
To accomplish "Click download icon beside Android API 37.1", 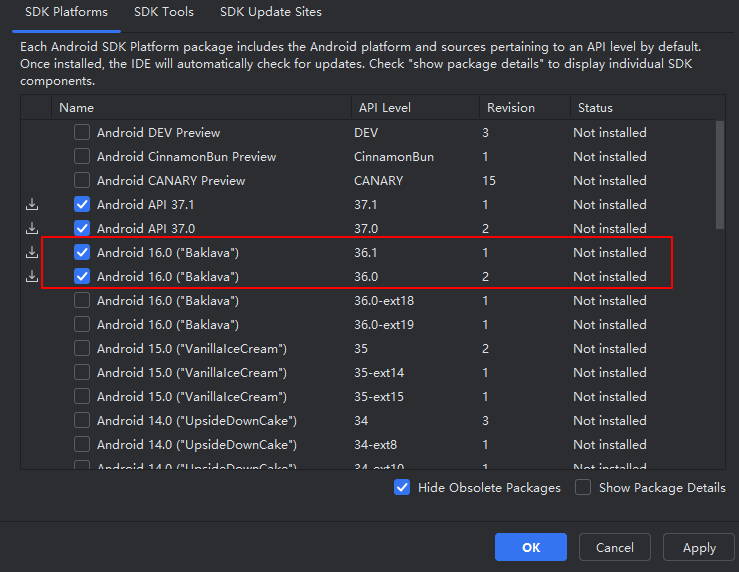I will [32, 204].
